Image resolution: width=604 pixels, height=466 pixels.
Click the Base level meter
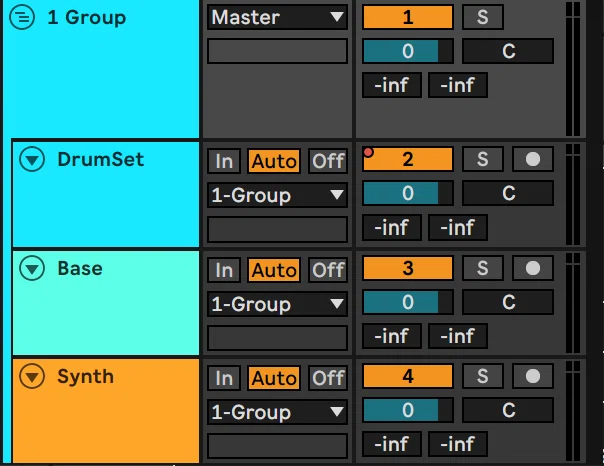[573, 303]
